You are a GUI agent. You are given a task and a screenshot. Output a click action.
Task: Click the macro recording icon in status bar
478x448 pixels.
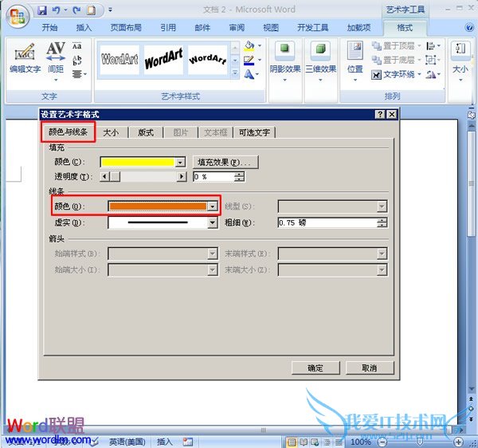(187, 442)
